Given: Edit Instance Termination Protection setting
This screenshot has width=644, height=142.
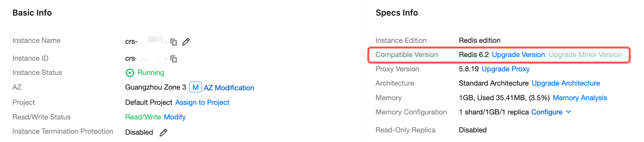Looking at the screenshot, I should coord(163,133).
